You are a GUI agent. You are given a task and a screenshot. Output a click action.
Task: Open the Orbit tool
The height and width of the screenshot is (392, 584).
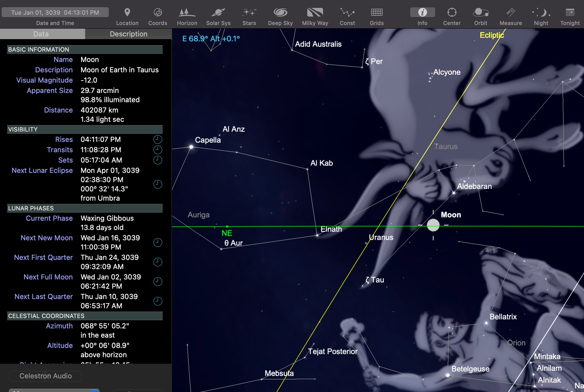[x=481, y=13]
